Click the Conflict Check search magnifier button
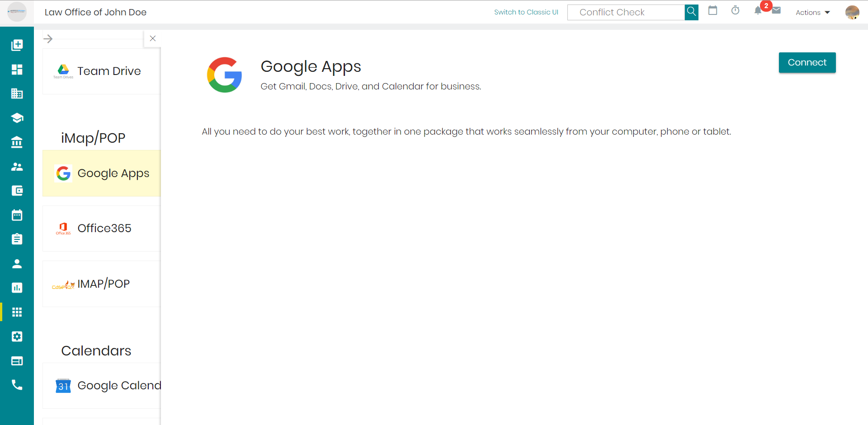This screenshot has width=868, height=425. tap(691, 12)
